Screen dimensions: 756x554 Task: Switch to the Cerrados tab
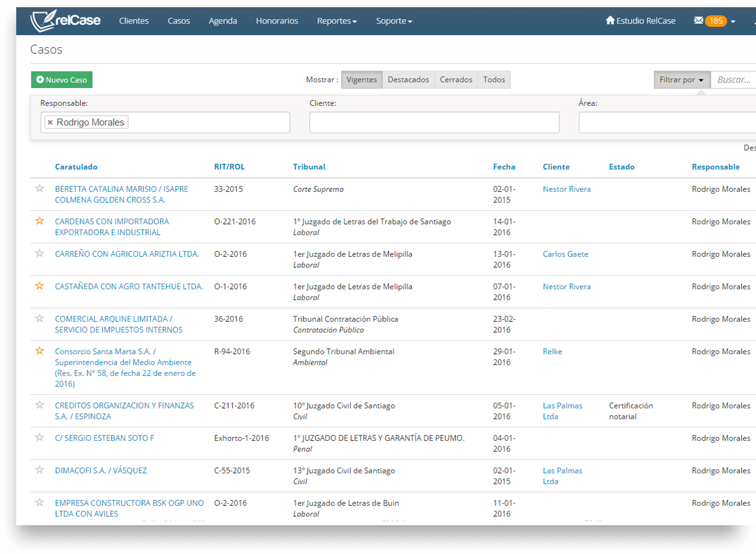456,79
